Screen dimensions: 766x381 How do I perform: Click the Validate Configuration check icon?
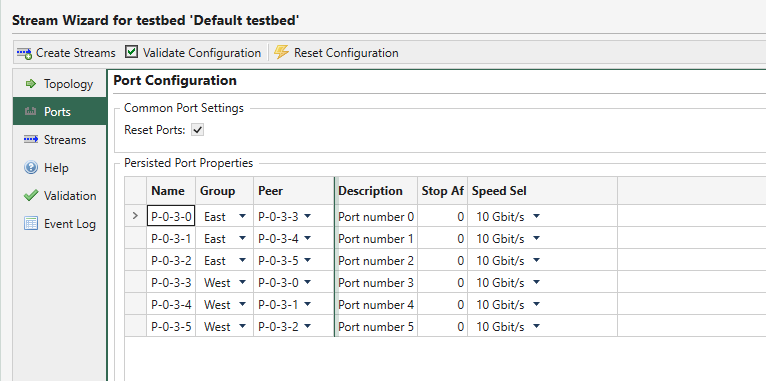(131, 52)
